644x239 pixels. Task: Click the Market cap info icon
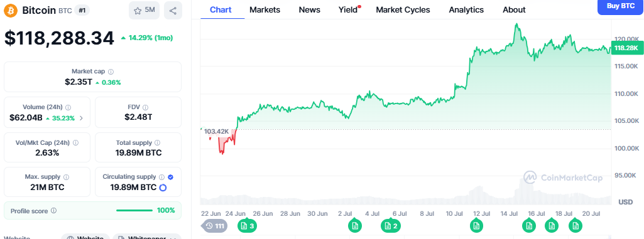click(x=111, y=72)
